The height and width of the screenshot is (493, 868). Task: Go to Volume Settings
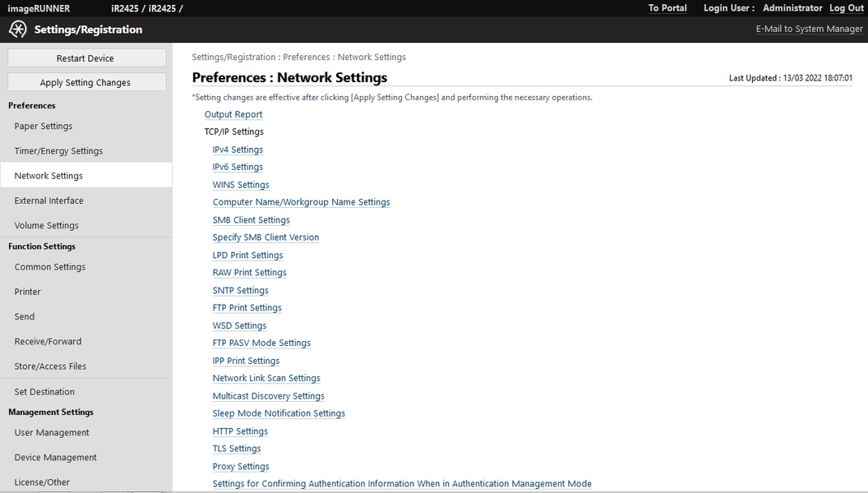coord(46,226)
